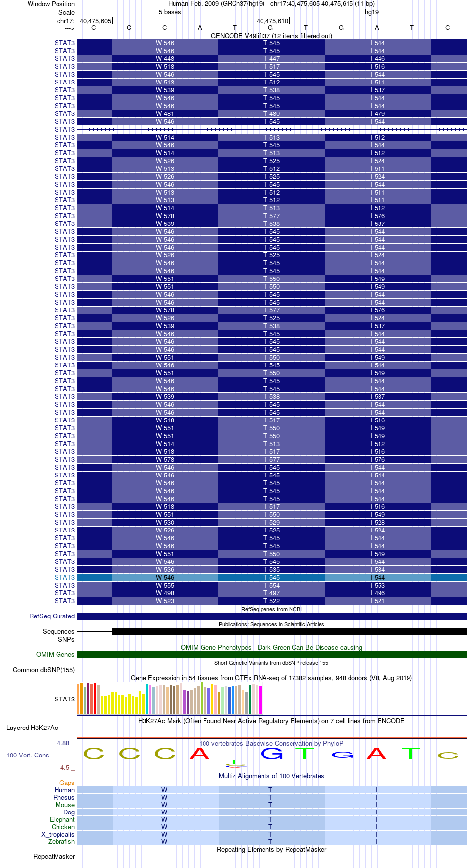Viewport: 467px width, 868px height.
Task: Click codon I 521 in GENCODE track
Action: 378,601
